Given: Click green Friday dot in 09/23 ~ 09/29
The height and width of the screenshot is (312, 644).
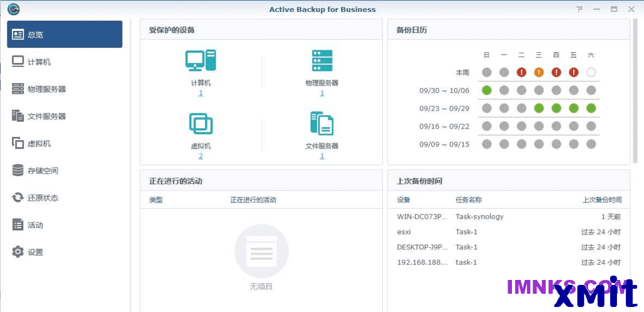Looking at the screenshot, I should click(574, 108).
